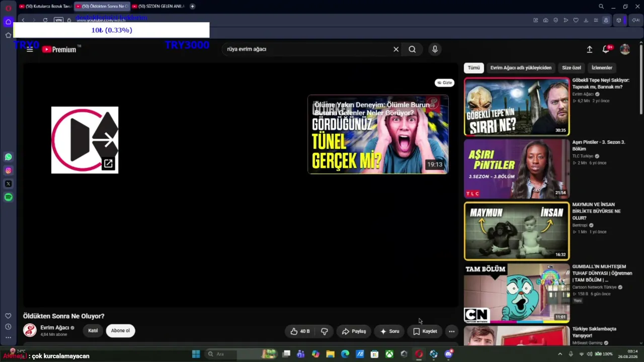The width and height of the screenshot is (644, 362).
Task: Open WhatsApp in the Opera sidebar
Action: click(8, 157)
